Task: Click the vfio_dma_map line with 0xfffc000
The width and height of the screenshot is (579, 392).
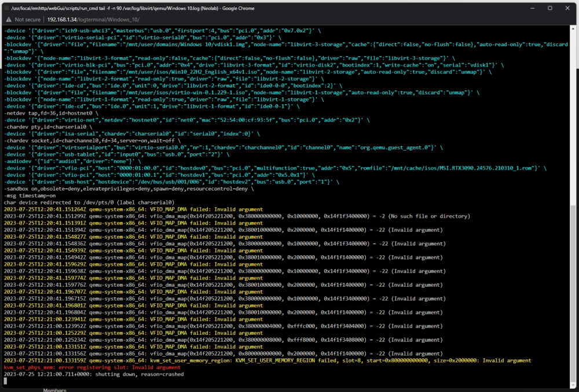Action: click(x=223, y=327)
